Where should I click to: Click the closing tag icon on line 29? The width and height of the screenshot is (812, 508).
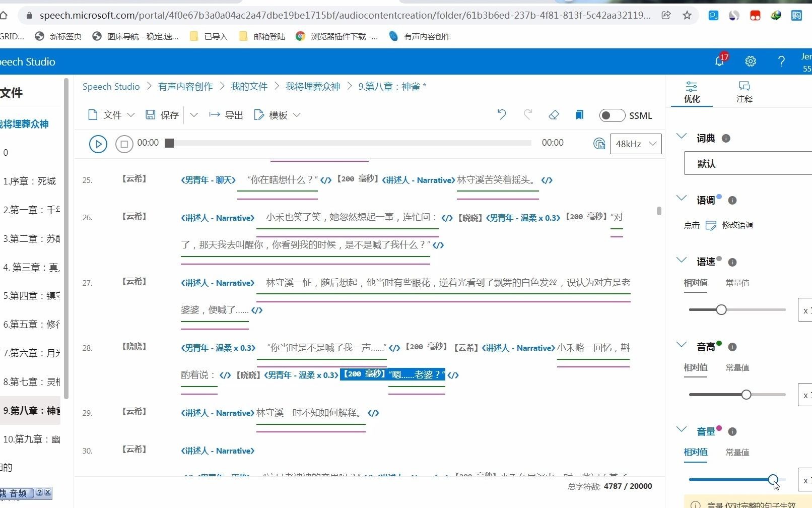click(373, 413)
